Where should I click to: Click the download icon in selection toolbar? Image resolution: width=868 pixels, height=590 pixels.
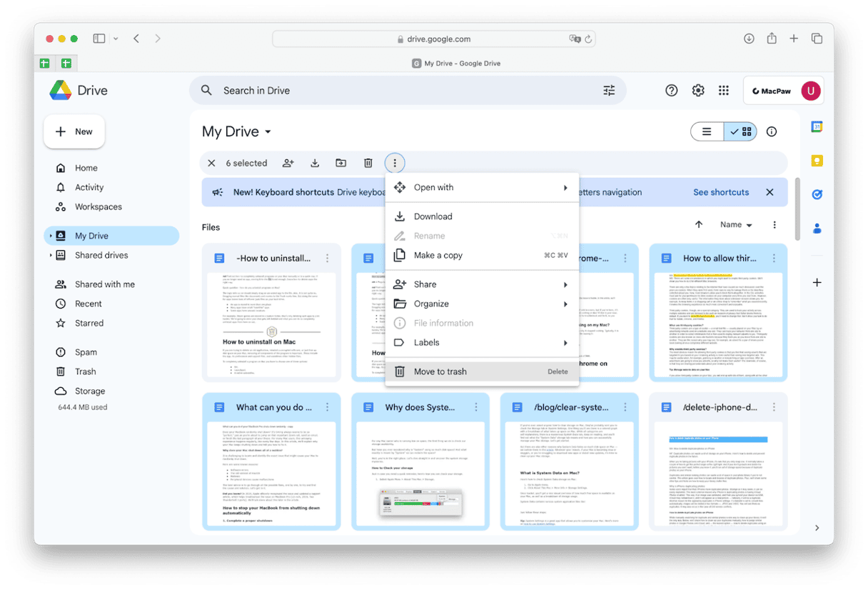point(315,163)
